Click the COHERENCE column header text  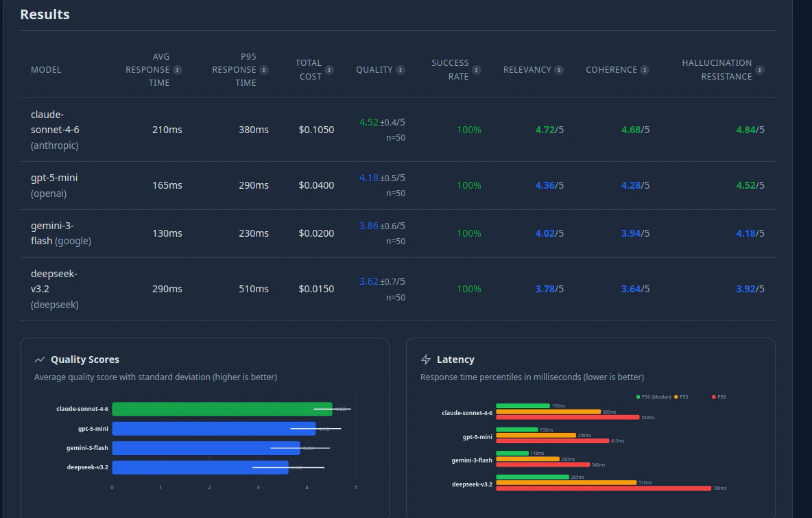point(611,70)
